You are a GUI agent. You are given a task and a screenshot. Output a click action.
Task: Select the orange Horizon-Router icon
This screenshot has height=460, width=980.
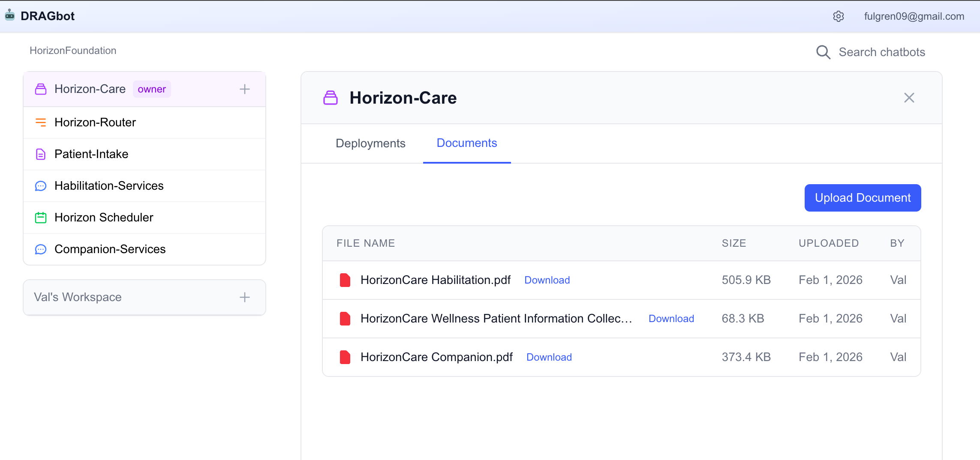[40, 122]
